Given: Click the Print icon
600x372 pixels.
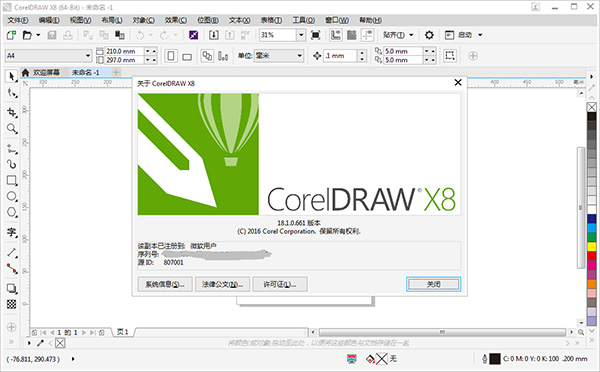Looking at the screenshot, I should pos(68,35).
